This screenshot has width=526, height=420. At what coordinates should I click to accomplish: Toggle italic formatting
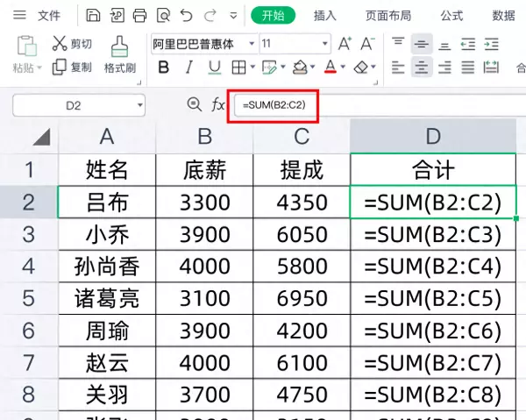point(189,68)
